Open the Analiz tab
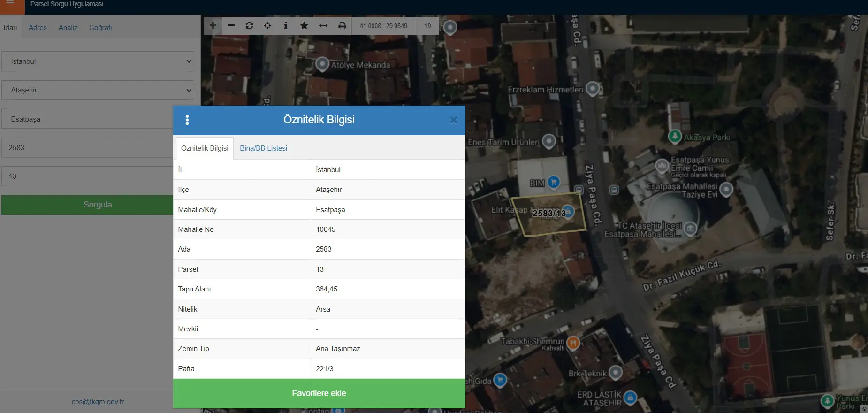The image size is (868, 413). coord(68,28)
